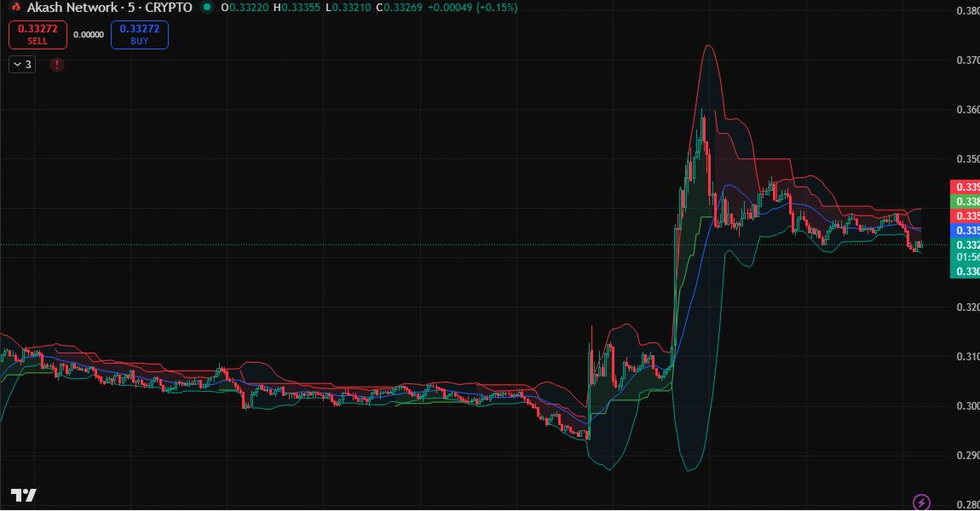The height and width of the screenshot is (511, 980).
Task: Click the 0.300 price scale label
Action: (x=968, y=405)
